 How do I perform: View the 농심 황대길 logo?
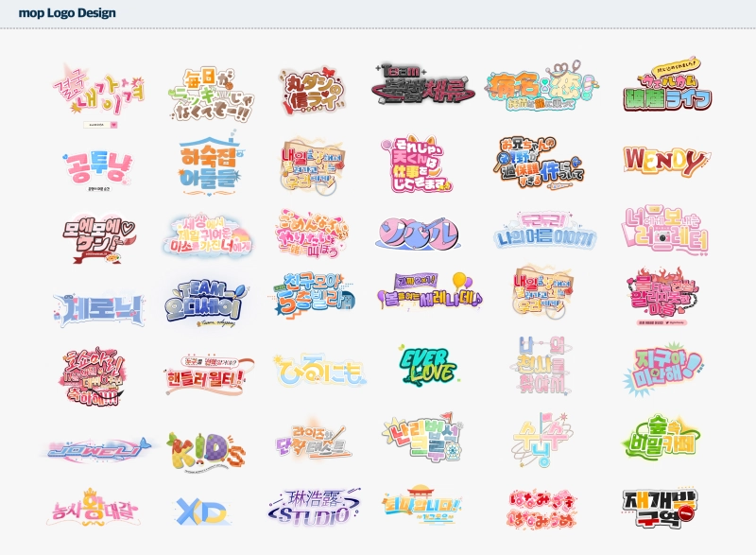pyautogui.click(x=93, y=509)
